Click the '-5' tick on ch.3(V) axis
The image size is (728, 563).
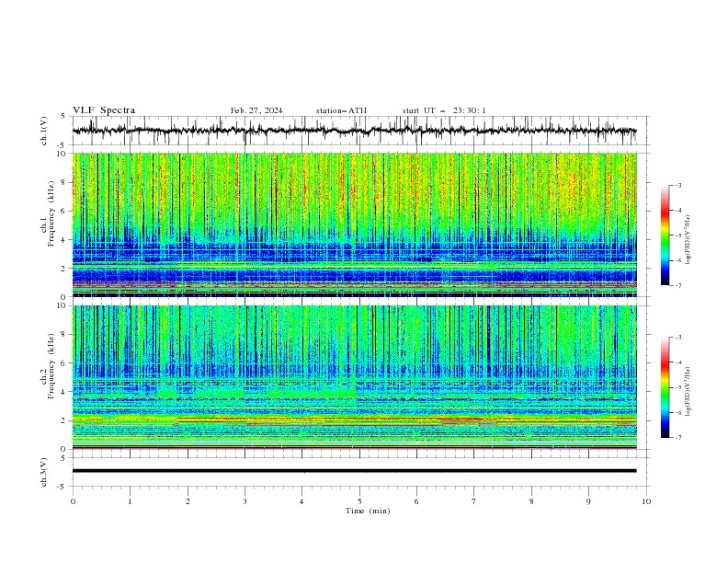click(62, 487)
